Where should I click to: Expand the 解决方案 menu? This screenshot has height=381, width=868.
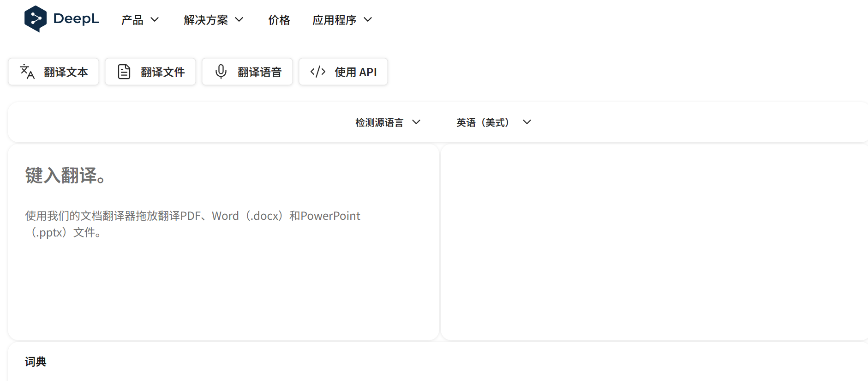click(213, 20)
